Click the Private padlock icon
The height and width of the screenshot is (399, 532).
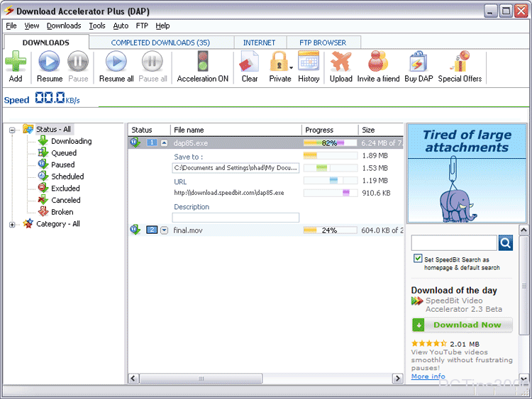[x=279, y=62]
